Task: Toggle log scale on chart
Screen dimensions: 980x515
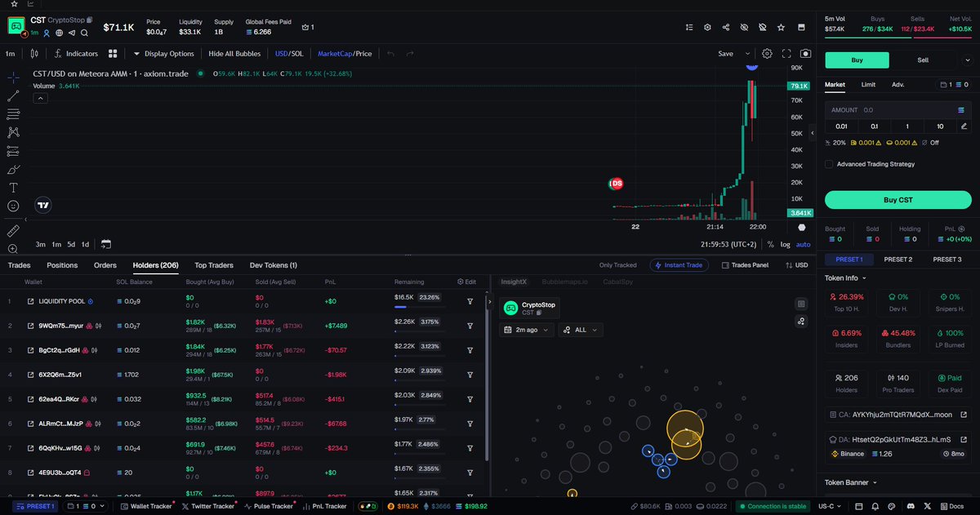Action: tap(785, 244)
